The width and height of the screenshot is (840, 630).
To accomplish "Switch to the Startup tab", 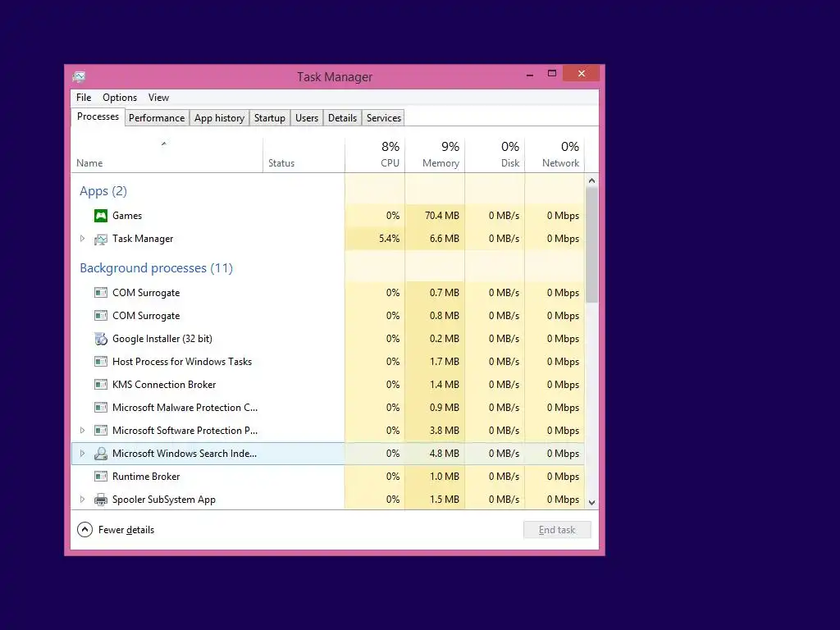I will point(269,118).
